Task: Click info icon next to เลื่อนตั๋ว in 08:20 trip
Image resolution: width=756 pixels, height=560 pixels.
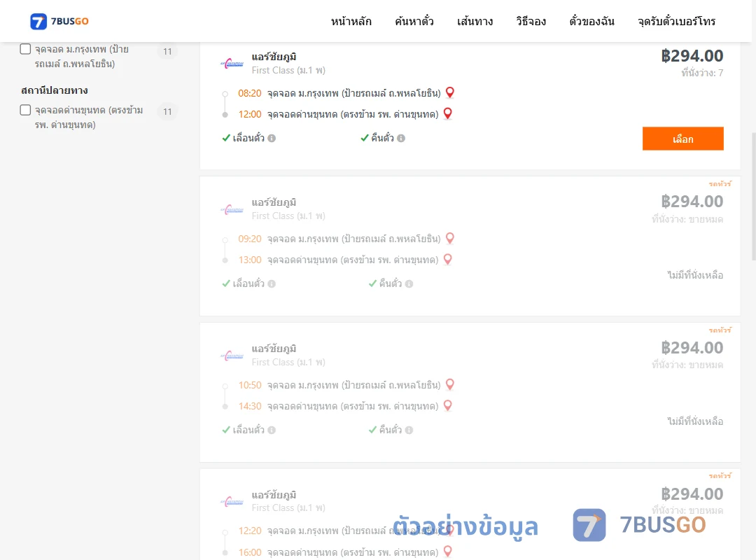Action: pyautogui.click(x=272, y=139)
